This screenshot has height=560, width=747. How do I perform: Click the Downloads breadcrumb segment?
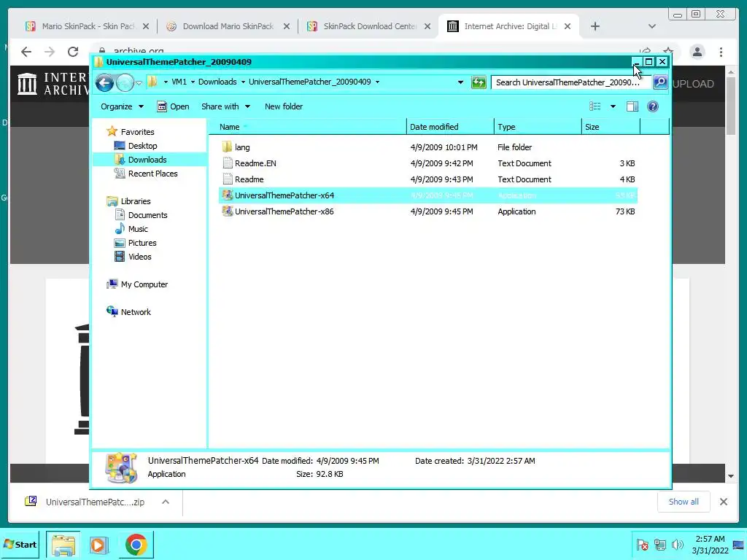point(217,82)
